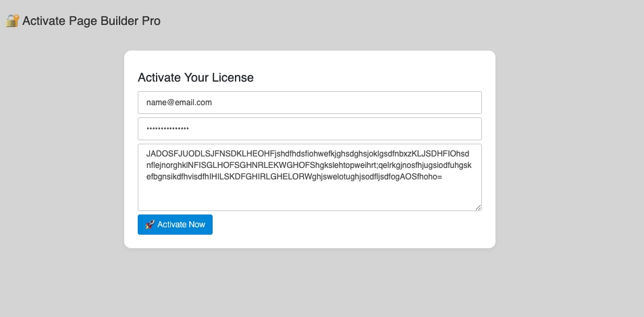644x317 pixels.
Task: Click the empty right side of password field
Action: [405, 129]
